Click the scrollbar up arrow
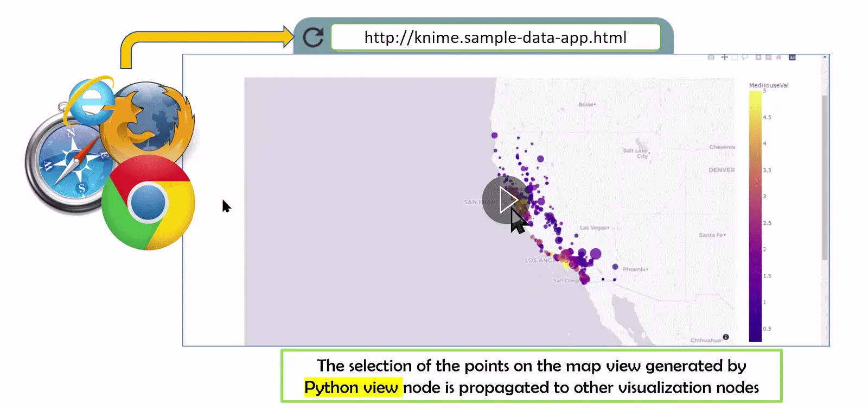 click(825, 57)
